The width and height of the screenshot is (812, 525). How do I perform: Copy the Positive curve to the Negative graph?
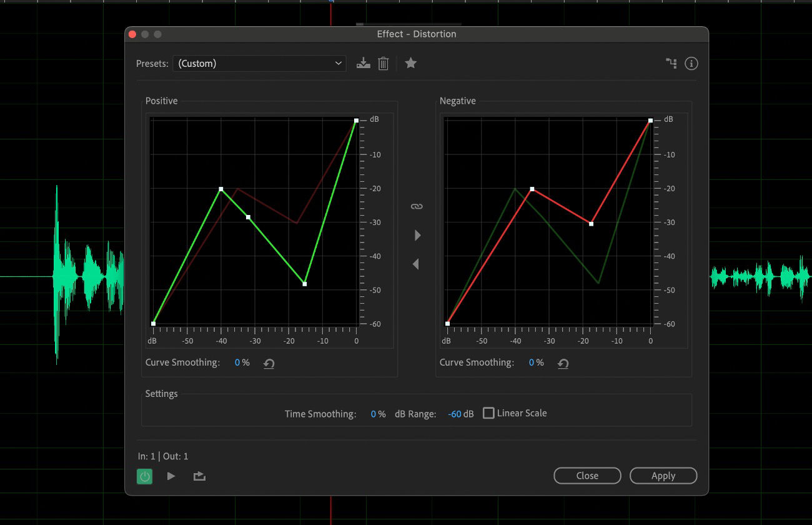(x=417, y=235)
